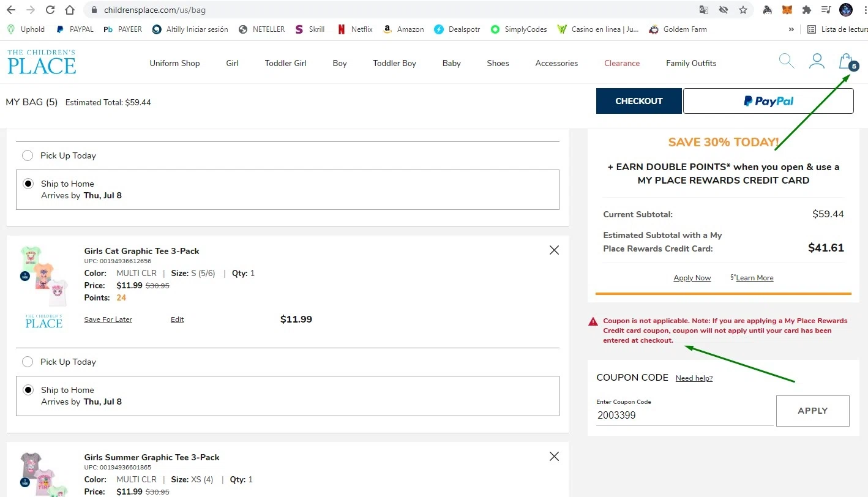
Task: Go back with the browser back arrow
Action: tap(11, 10)
